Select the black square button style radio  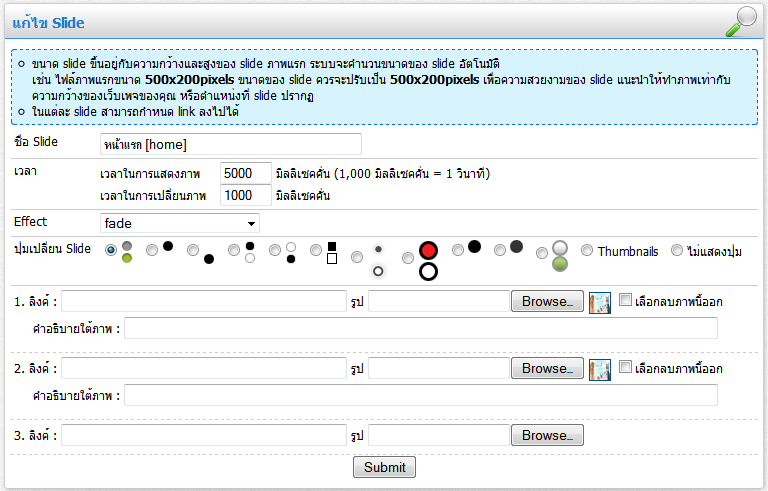(316, 251)
